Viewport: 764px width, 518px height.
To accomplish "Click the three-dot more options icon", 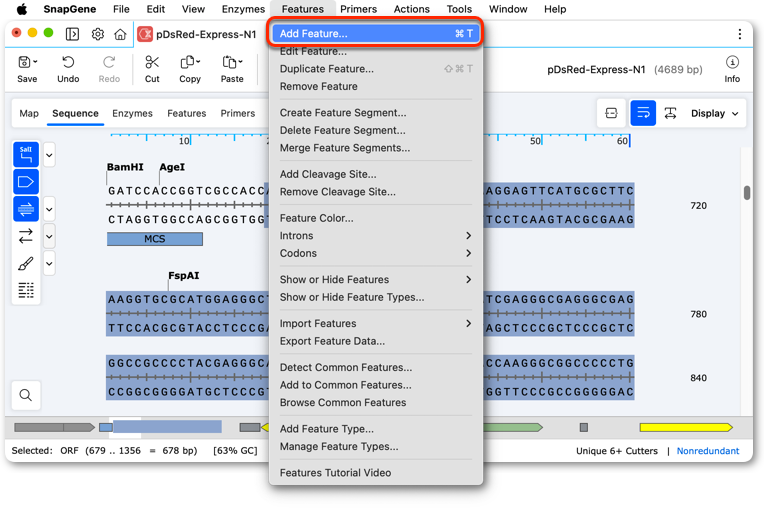I will point(740,34).
